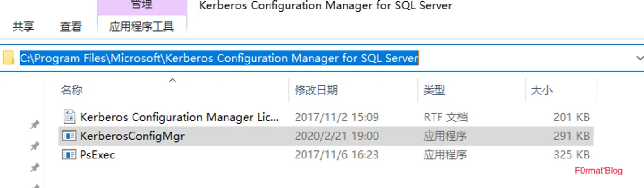Sort files by 大小 column header
Viewport: 644px width, 188px height.
pos(541,90)
